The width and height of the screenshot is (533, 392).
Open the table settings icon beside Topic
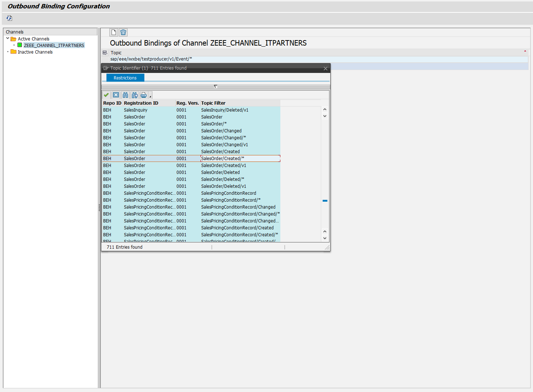tap(105, 53)
